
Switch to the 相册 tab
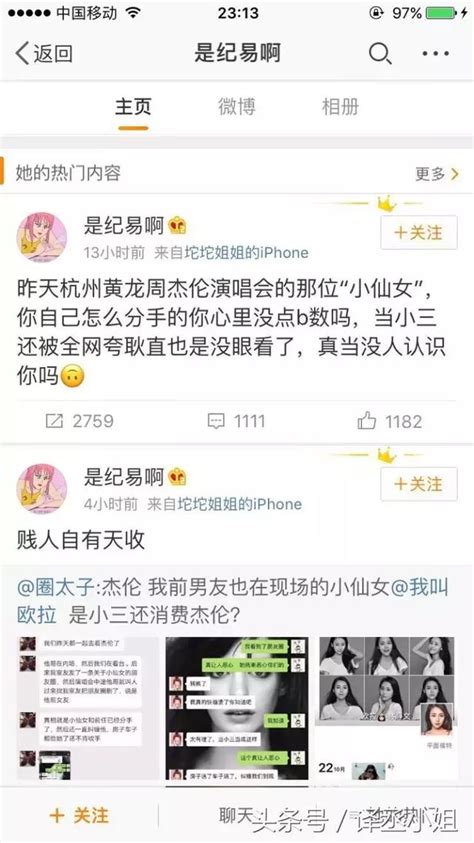340,106
